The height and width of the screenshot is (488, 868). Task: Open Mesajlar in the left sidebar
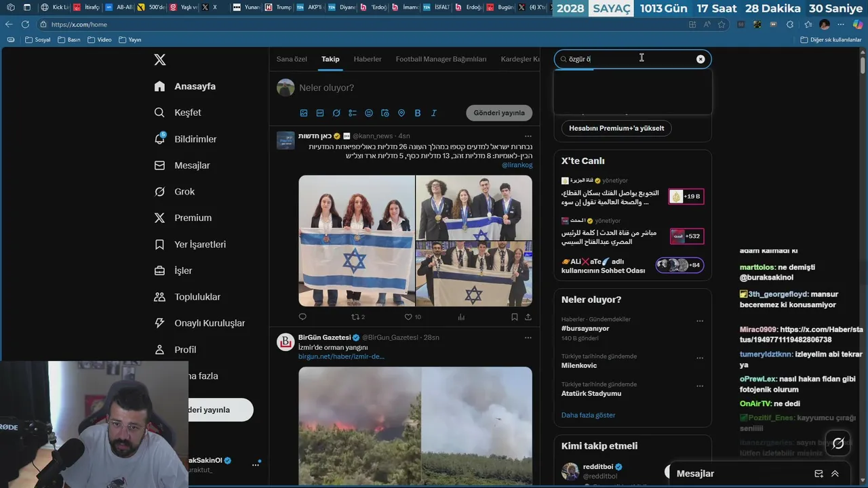coord(182,165)
